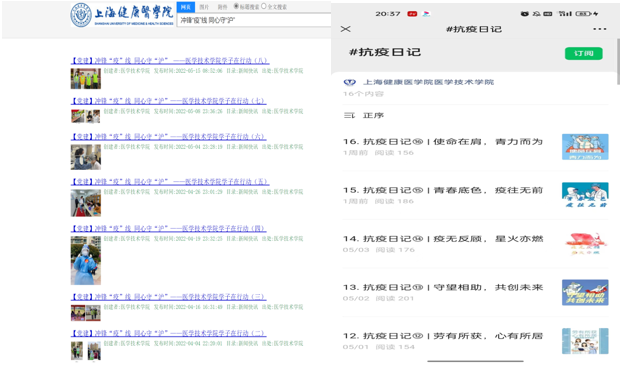
Task: Click the thumbnail under article (七)
Action: pyautogui.click(x=86, y=116)
